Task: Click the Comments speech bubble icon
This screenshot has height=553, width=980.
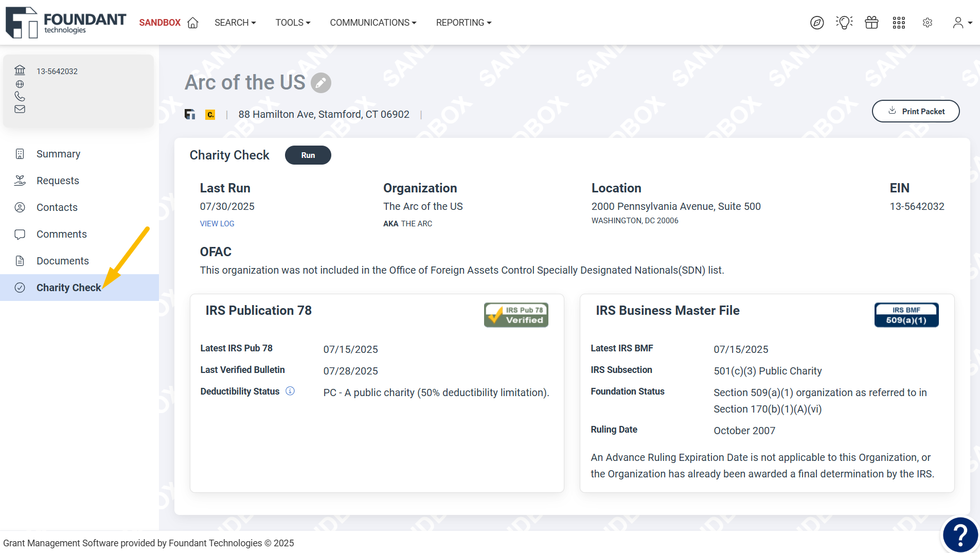Action: coord(20,234)
